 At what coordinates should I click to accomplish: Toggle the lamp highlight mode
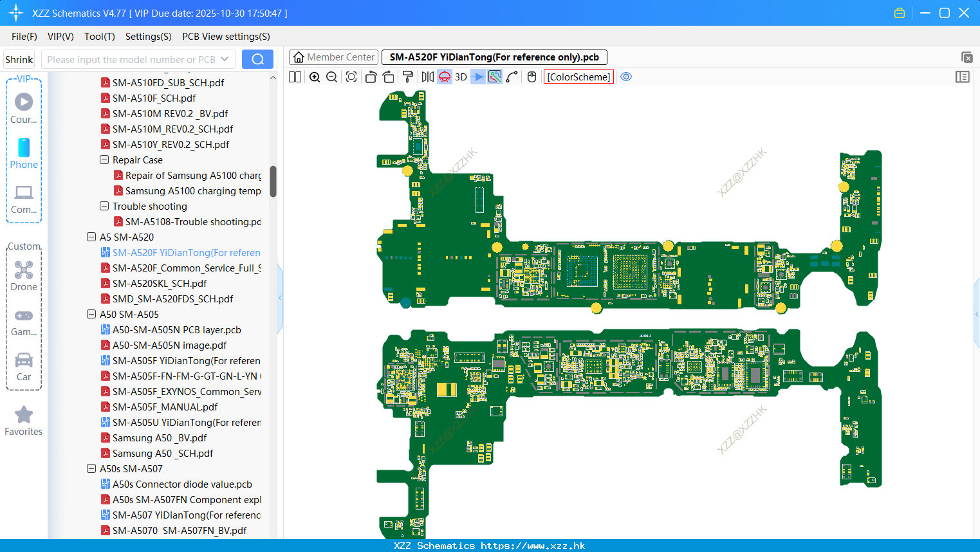point(444,77)
